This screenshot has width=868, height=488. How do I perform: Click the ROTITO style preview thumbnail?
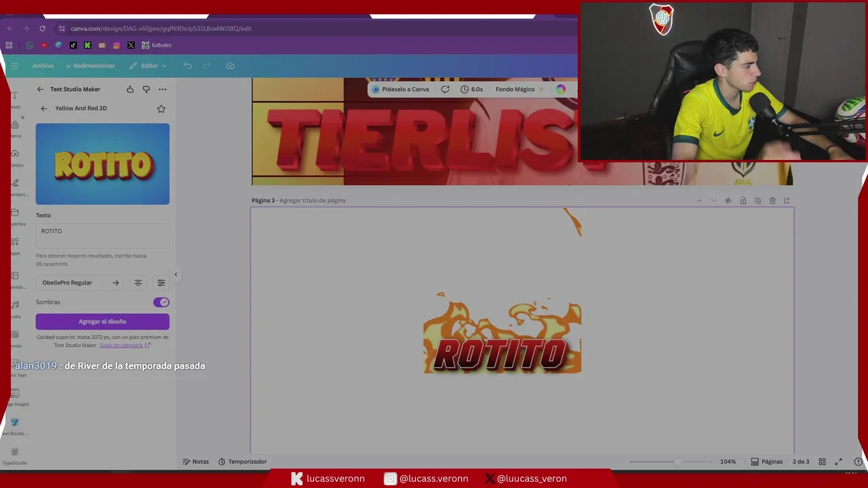[x=102, y=164]
